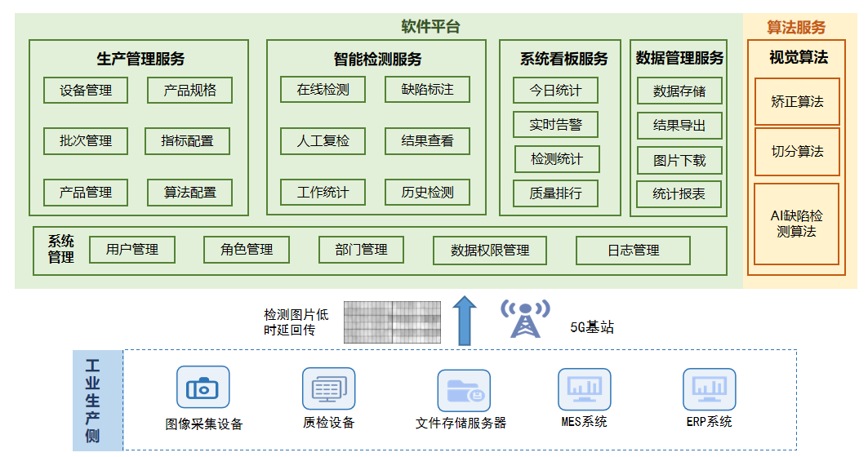Open the 检测统计 box
868x457 pixels.
click(557, 159)
